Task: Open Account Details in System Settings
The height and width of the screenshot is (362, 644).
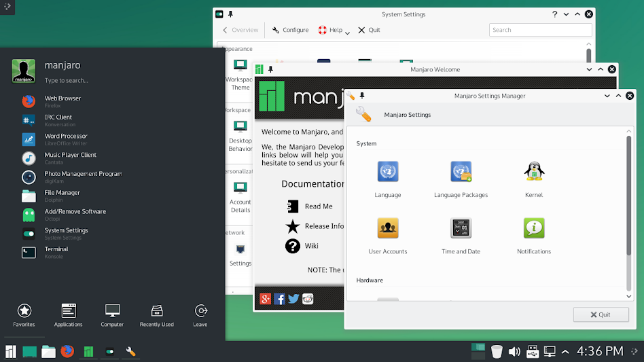Action: click(240, 197)
